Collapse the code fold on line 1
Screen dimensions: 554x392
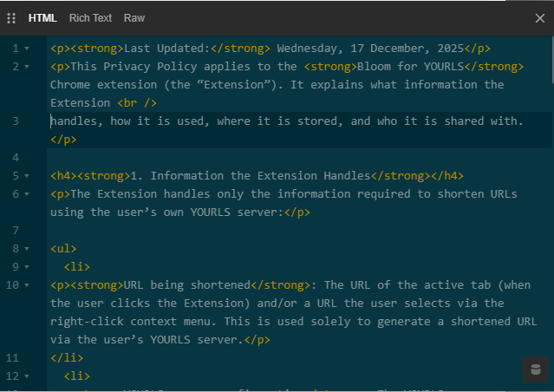(x=28, y=49)
